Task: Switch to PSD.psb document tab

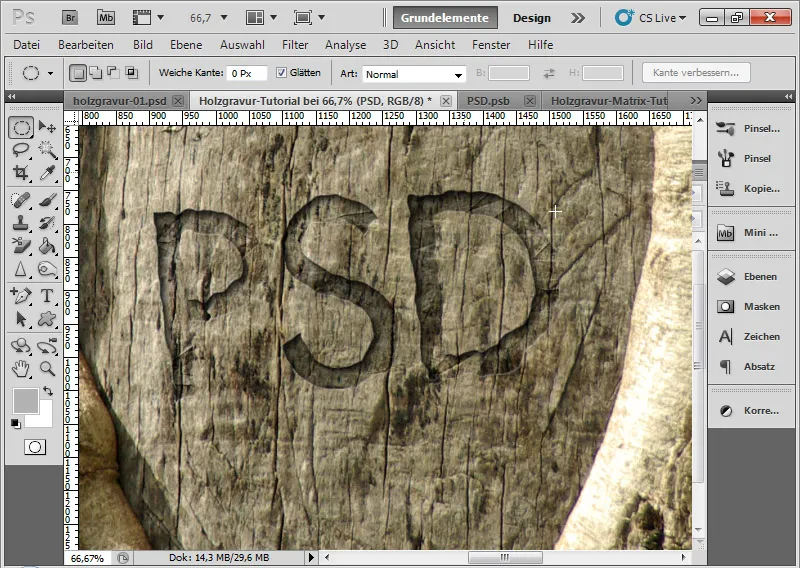Action: pyautogui.click(x=488, y=101)
